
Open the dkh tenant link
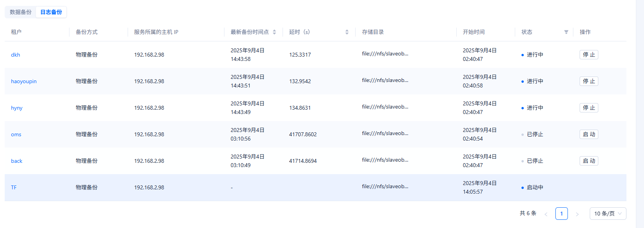point(16,55)
